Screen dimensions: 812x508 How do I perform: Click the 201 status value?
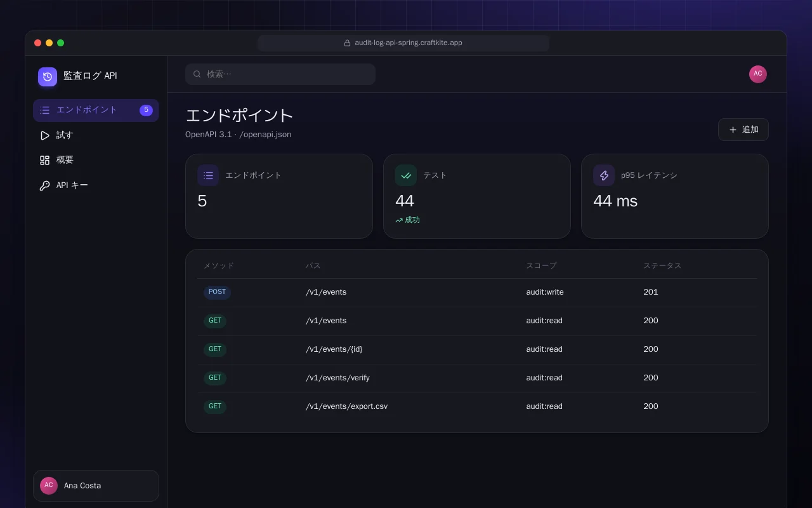coord(651,292)
